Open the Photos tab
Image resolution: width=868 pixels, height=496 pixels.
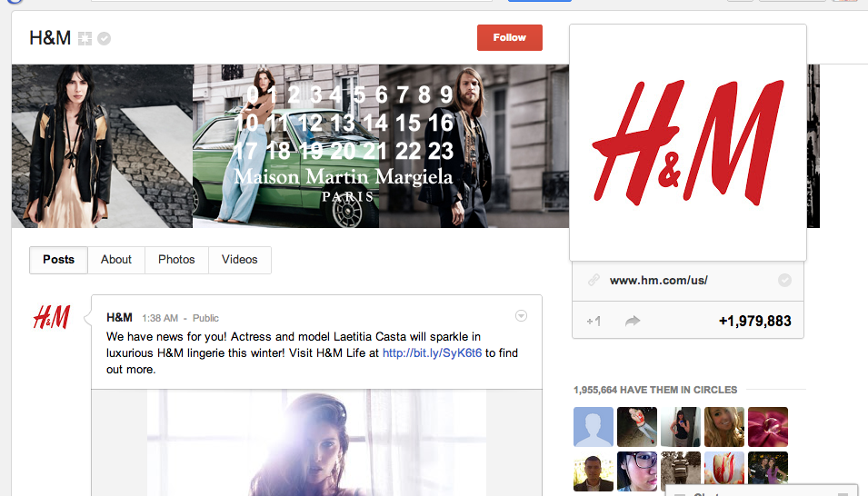(x=176, y=260)
